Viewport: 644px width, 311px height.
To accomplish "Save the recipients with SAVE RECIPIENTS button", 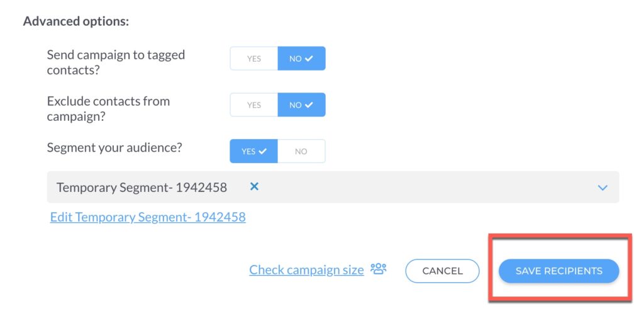I will (x=558, y=271).
